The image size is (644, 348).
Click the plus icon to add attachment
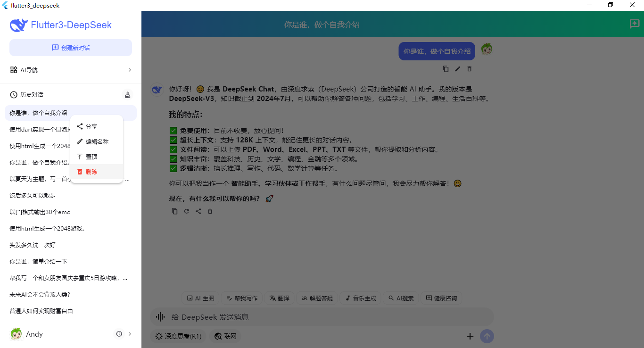click(470, 336)
